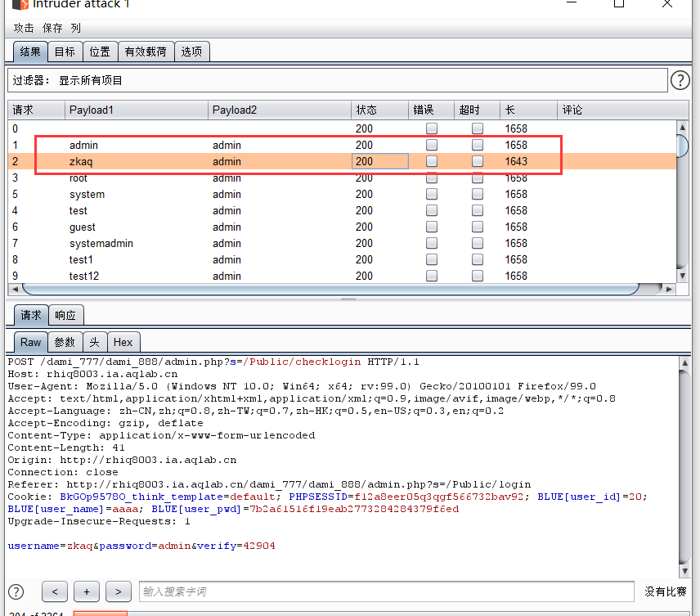Show the 头 headers view
700x616 pixels.
point(95,342)
